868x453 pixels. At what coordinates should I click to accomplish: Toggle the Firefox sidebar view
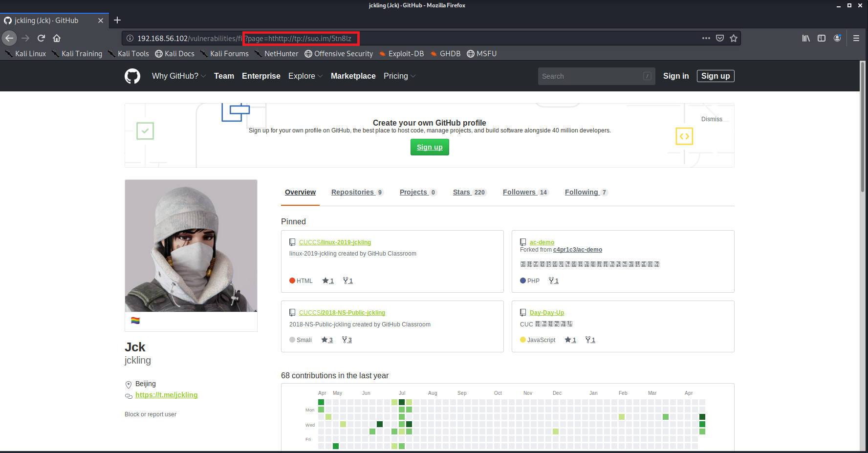click(822, 38)
